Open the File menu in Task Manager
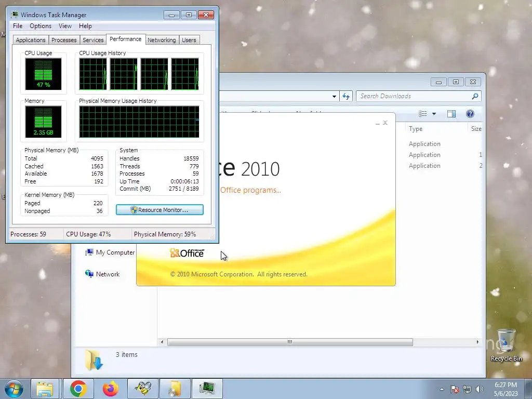Screen dimensions: 532x399 [18, 26]
